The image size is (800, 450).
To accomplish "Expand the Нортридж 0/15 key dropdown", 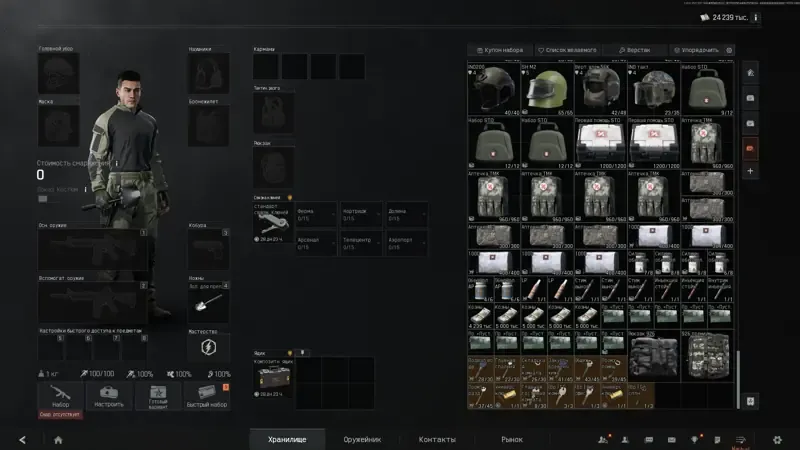I will (x=361, y=214).
